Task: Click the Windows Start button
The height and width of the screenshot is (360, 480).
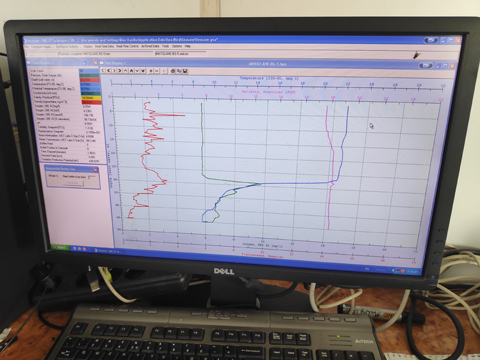Action: tap(60, 247)
